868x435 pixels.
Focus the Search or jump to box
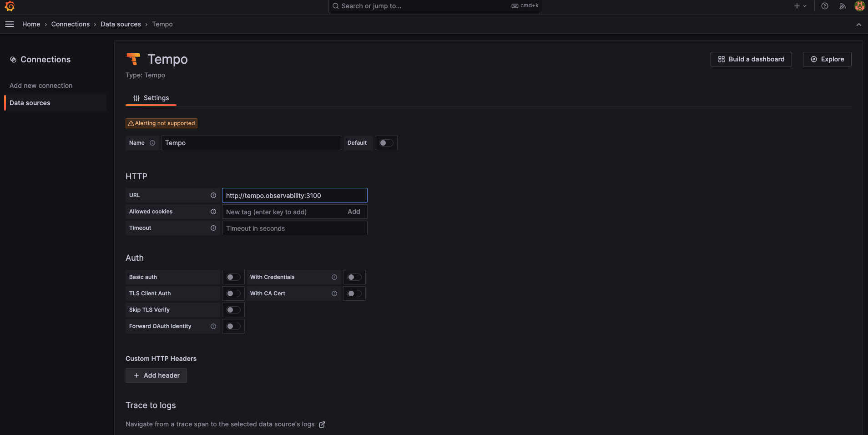click(x=435, y=6)
